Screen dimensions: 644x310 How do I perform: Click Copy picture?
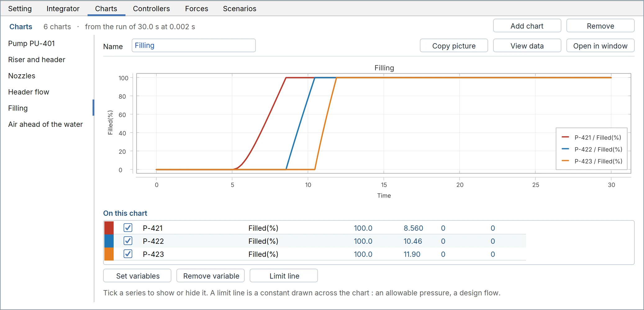pyautogui.click(x=454, y=46)
